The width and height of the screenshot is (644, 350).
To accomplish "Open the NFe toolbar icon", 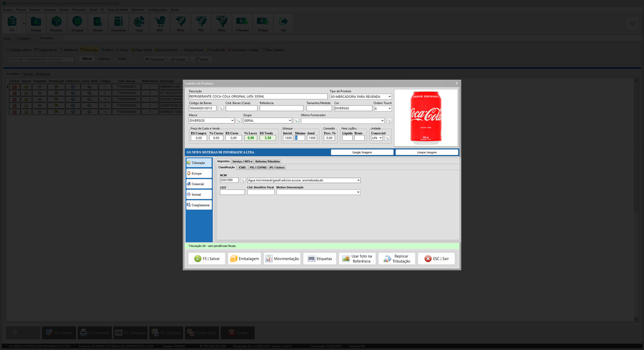I will coord(201,23).
